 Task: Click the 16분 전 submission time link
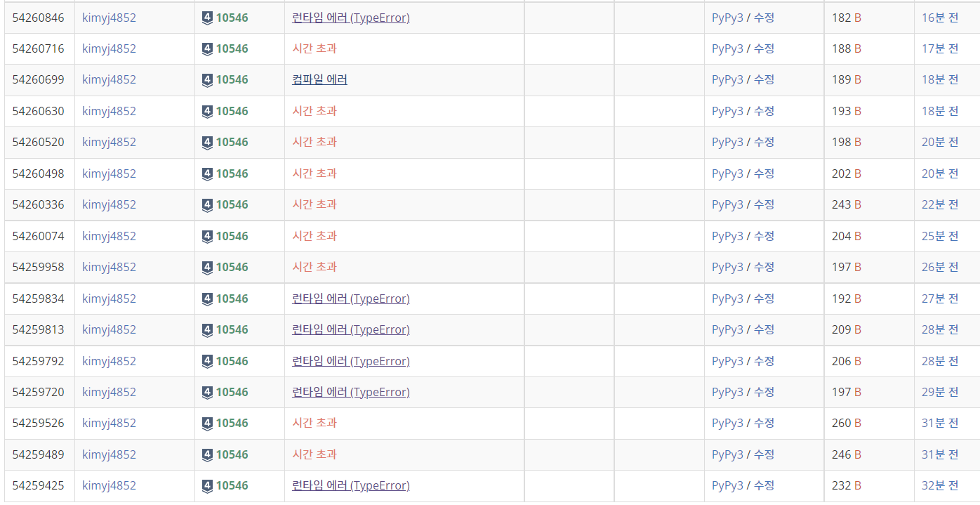[939, 18]
